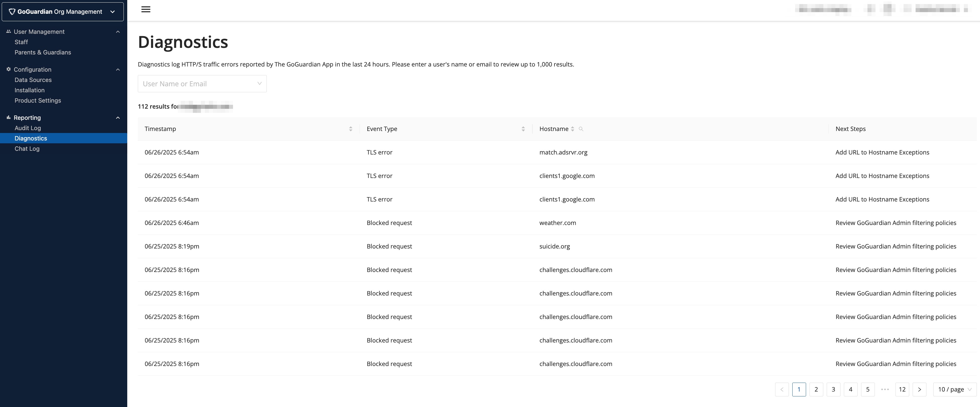Viewport: 980px width, 407px height.
Task: Click the previous page arrow
Action: coord(782,389)
